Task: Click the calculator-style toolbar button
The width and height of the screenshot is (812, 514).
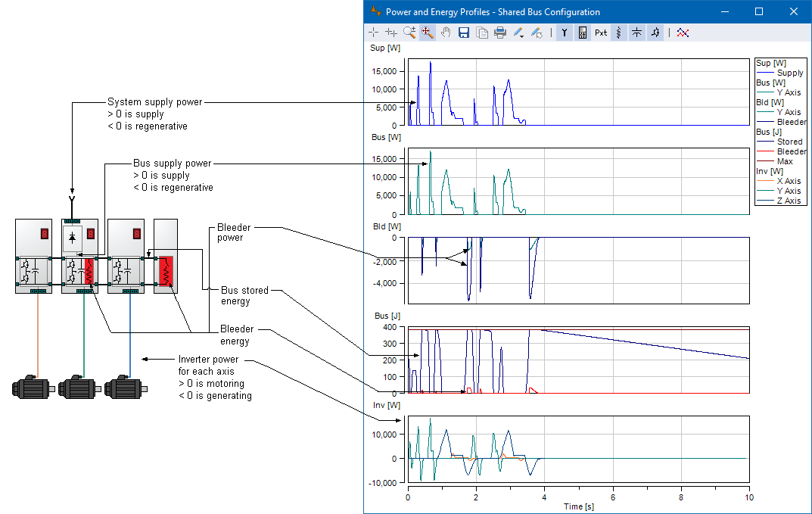Action: [582, 33]
